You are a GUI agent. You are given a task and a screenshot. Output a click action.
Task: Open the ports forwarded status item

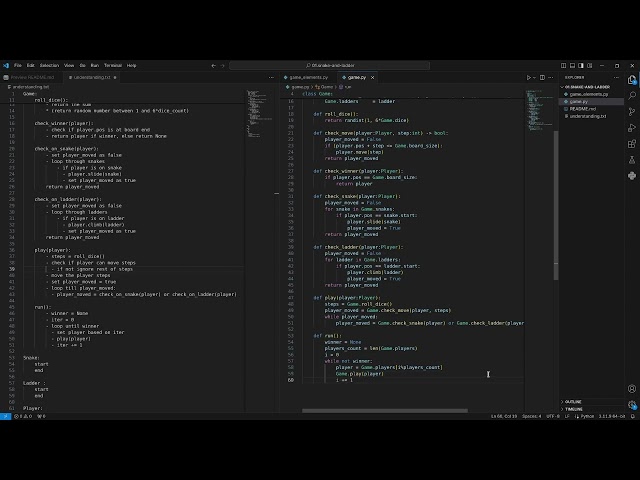(x=41, y=416)
